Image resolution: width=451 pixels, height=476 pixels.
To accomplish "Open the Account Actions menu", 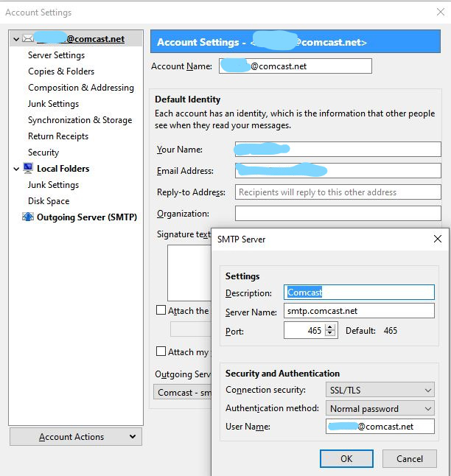I will (x=76, y=436).
